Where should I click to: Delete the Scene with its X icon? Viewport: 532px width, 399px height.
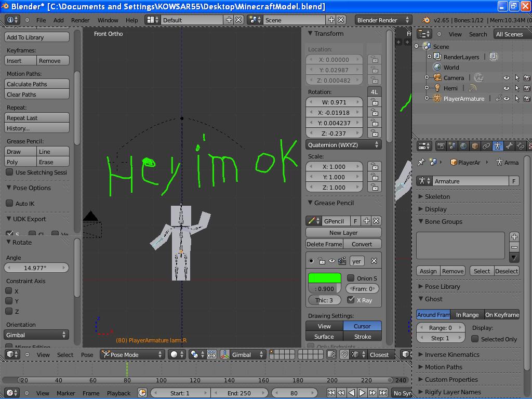341,20
